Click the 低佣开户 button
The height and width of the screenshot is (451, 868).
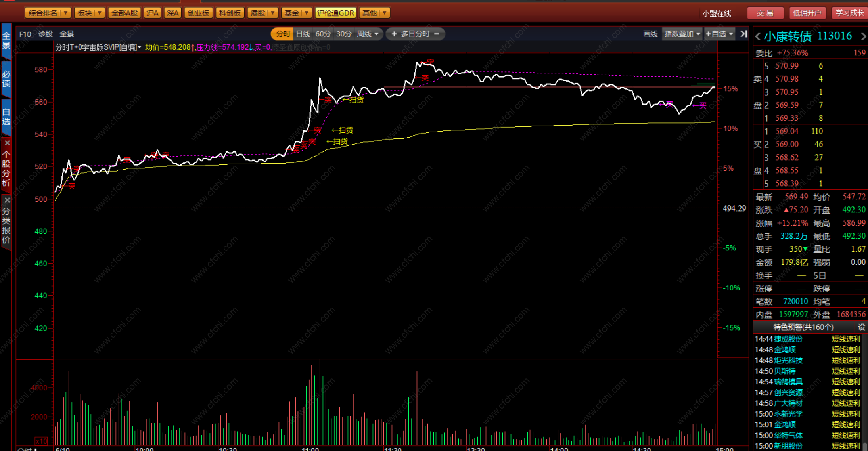(807, 13)
